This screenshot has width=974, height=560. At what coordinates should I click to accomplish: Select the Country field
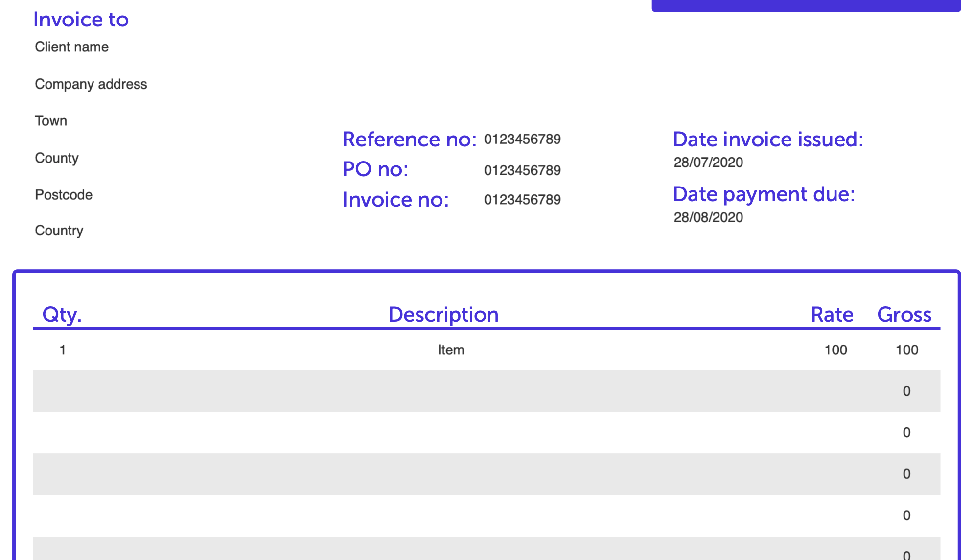59,231
